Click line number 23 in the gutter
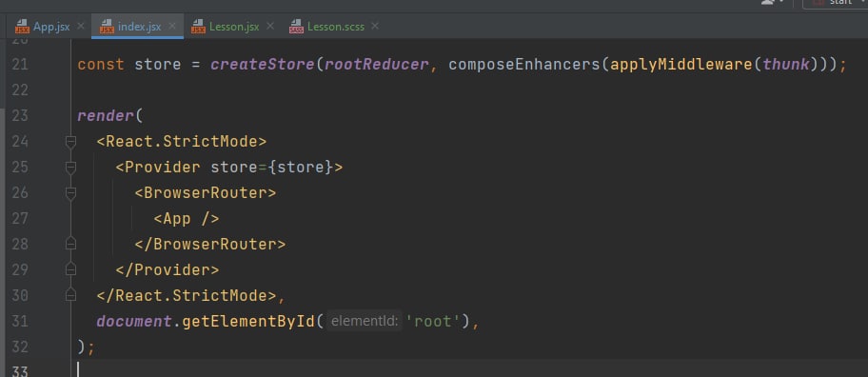Image resolution: width=868 pixels, height=377 pixels. pos(19,116)
